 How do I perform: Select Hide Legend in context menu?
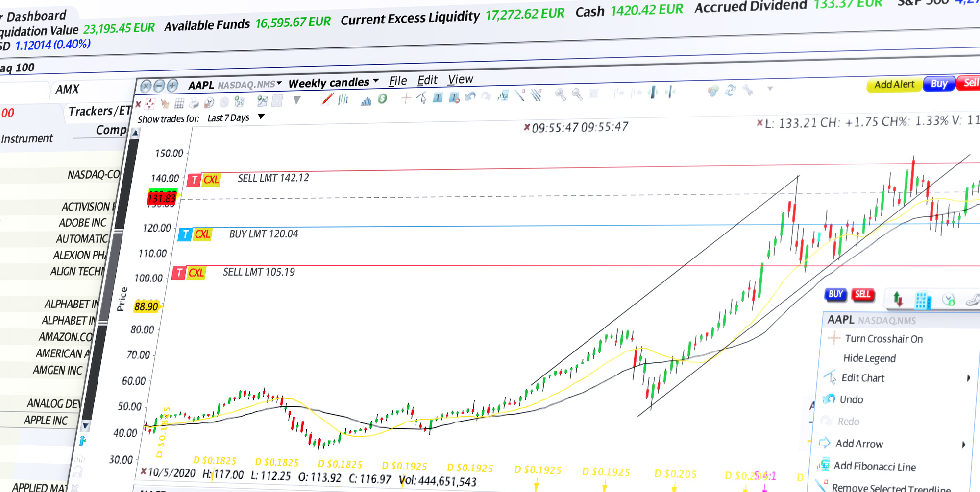coord(869,358)
